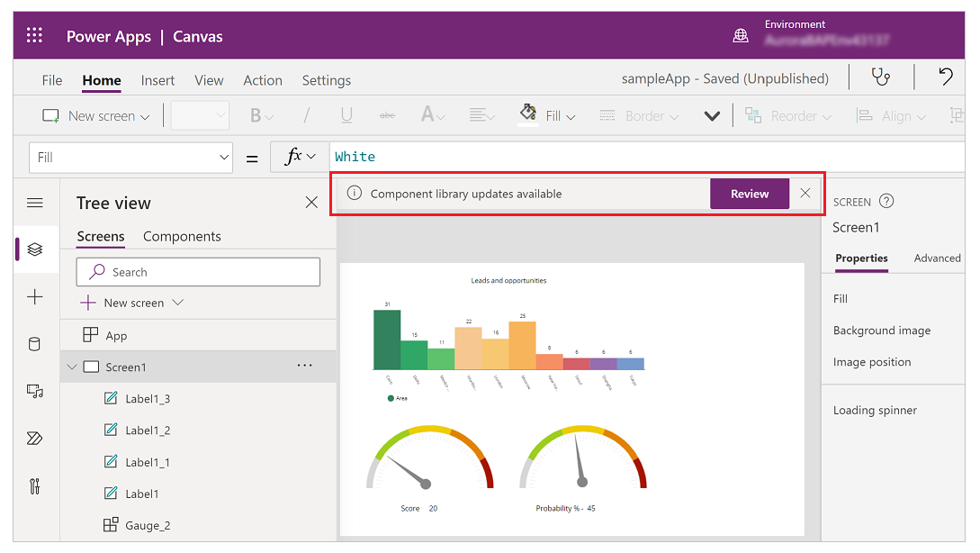
Task: Open the Power Automate sidebar icon
Action: [35, 438]
